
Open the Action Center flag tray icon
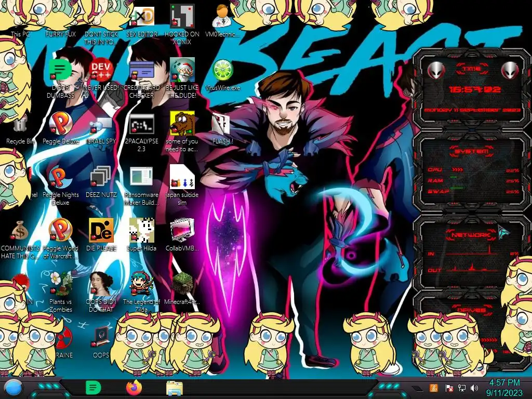click(x=449, y=388)
